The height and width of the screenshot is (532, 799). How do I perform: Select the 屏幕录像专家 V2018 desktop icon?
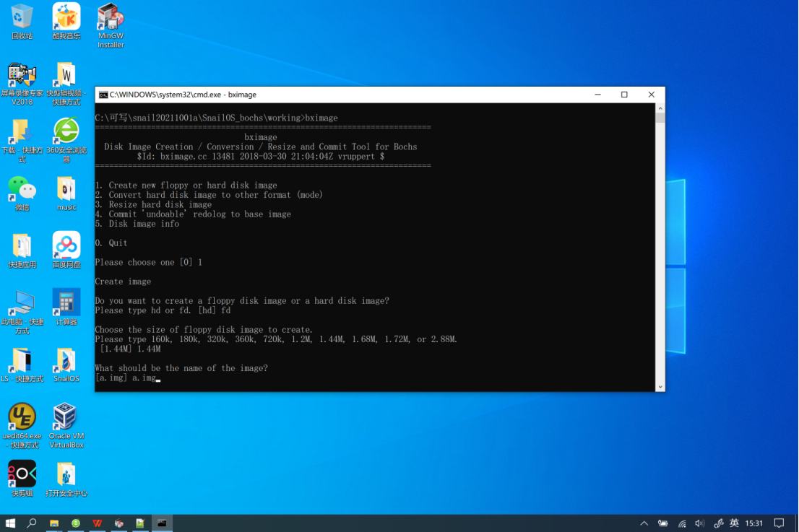(x=22, y=84)
